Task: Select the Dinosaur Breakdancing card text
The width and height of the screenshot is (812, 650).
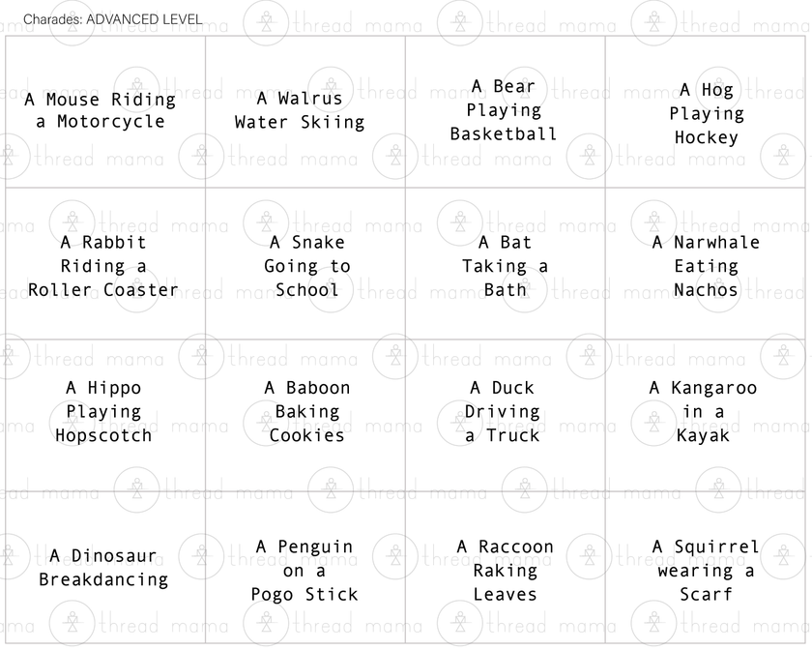Action: (x=103, y=568)
